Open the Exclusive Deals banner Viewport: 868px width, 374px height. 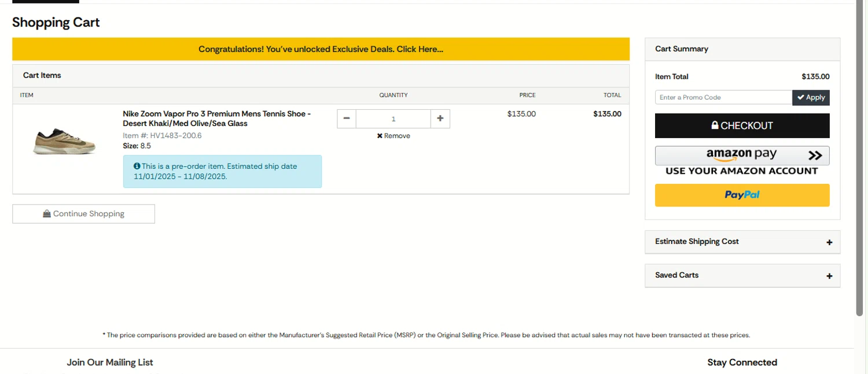coord(321,49)
